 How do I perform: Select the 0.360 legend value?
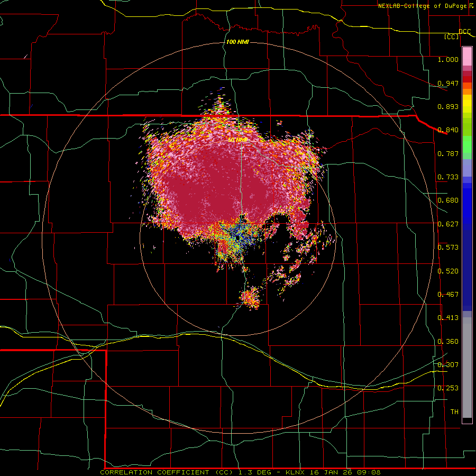[448, 342]
